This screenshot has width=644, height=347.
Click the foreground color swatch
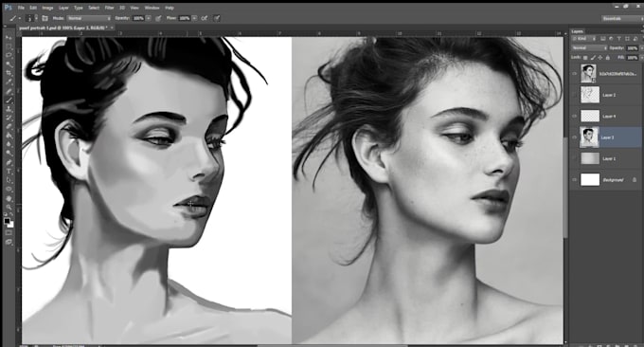(x=7, y=221)
